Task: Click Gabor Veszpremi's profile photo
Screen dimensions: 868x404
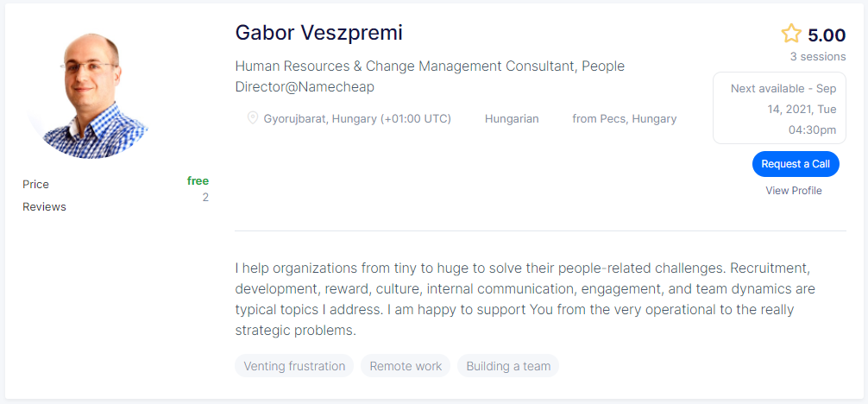Action: pos(87,95)
